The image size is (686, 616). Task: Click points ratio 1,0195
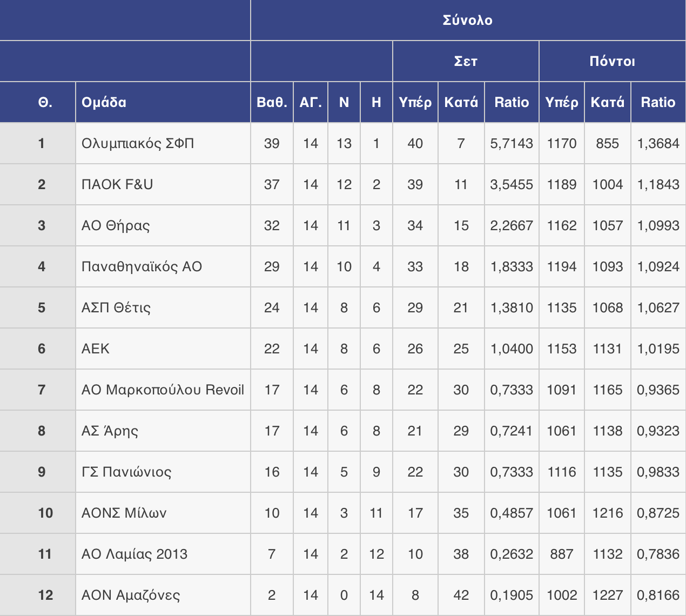(x=658, y=349)
